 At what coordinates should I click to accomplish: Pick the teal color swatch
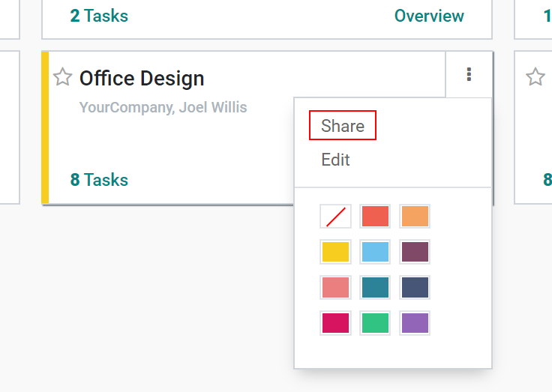375,287
